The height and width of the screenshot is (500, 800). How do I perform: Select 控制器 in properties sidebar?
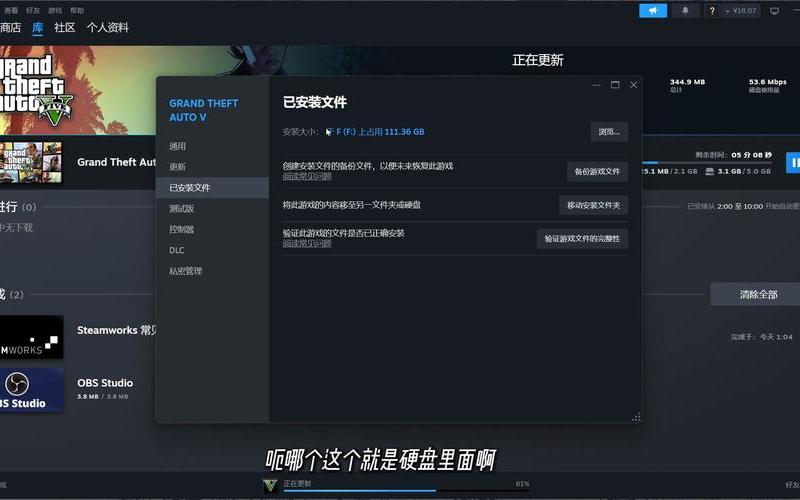(212, 230)
